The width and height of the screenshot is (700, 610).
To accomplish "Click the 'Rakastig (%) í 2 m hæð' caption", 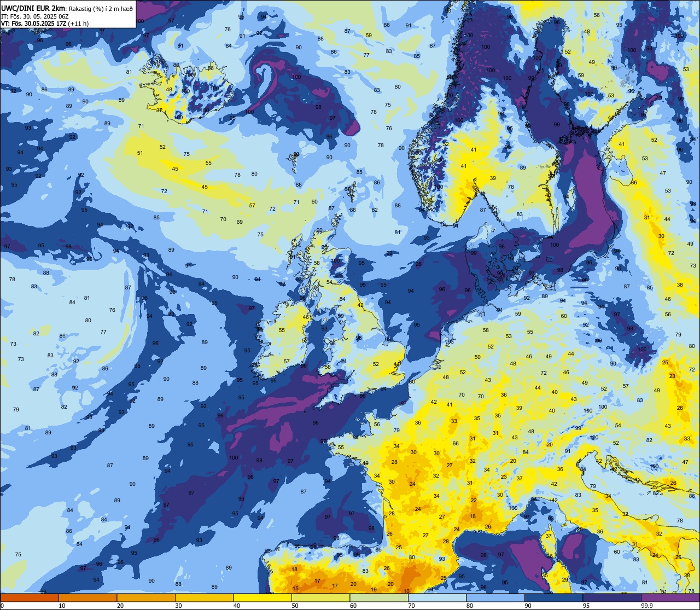I will click(100, 8).
